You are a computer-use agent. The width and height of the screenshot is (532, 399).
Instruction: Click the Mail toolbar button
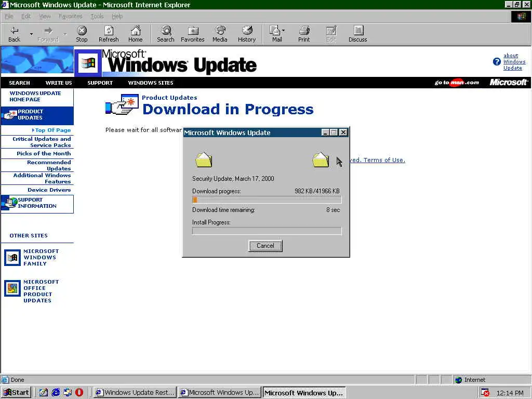[276, 34]
